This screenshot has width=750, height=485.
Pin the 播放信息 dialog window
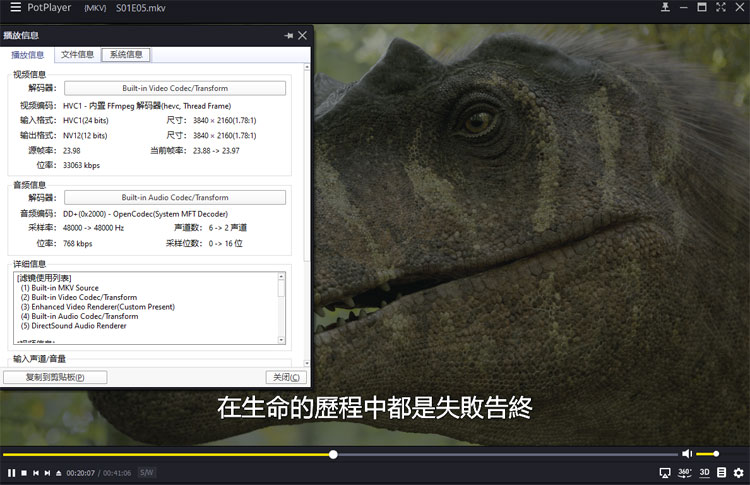coord(288,35)
